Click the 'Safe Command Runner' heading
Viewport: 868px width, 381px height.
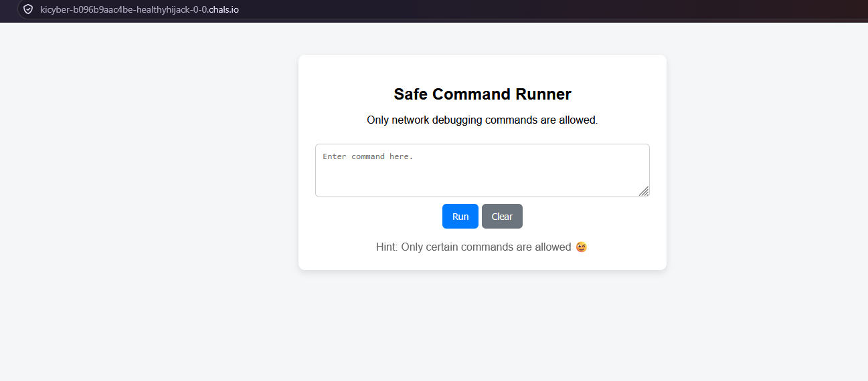click(483, 94)
